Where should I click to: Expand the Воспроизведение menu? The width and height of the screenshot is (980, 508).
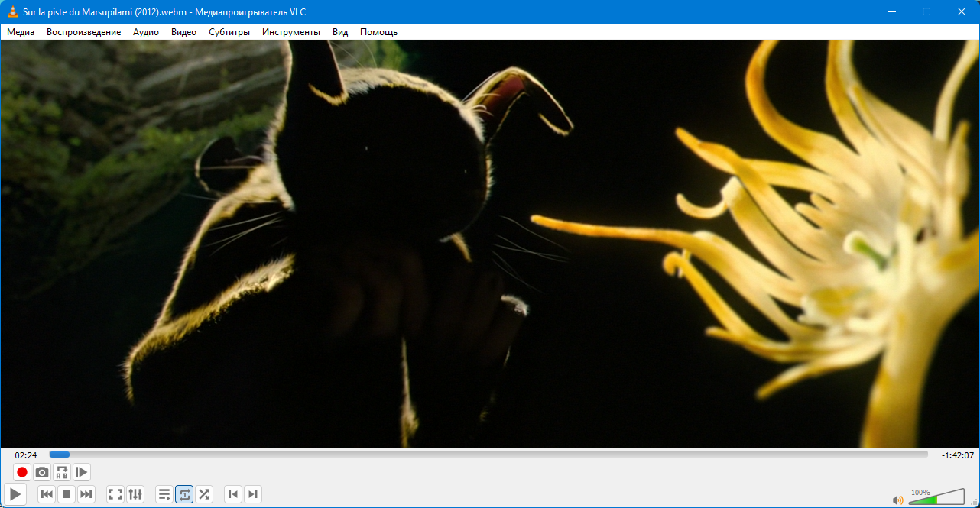pyautogui.click(x=83, y=32)
